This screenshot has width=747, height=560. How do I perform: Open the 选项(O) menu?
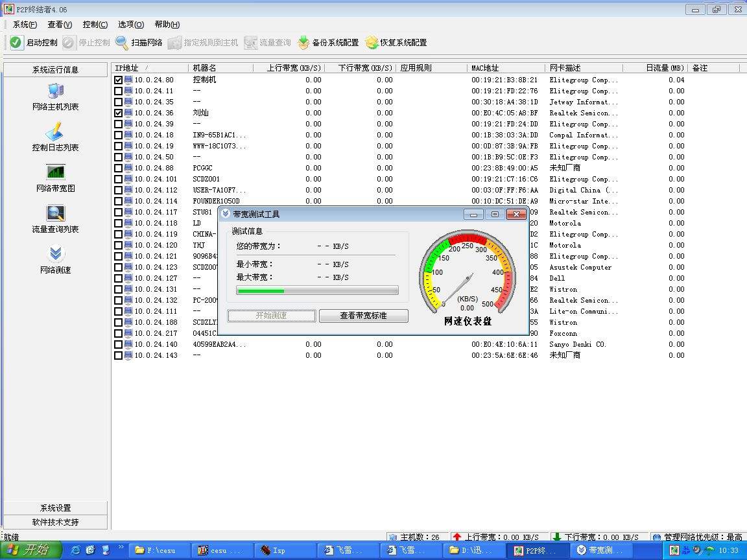click(x=130, y=24)
